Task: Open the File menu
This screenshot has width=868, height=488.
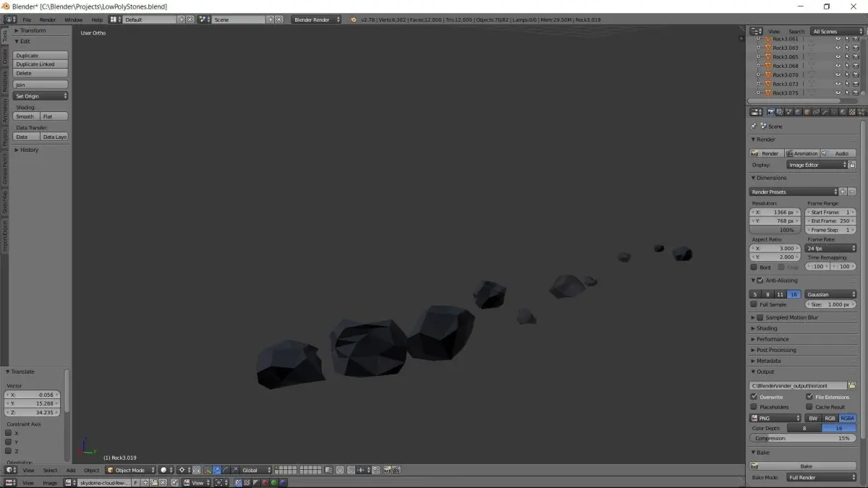Action: [x=27, y=20]
